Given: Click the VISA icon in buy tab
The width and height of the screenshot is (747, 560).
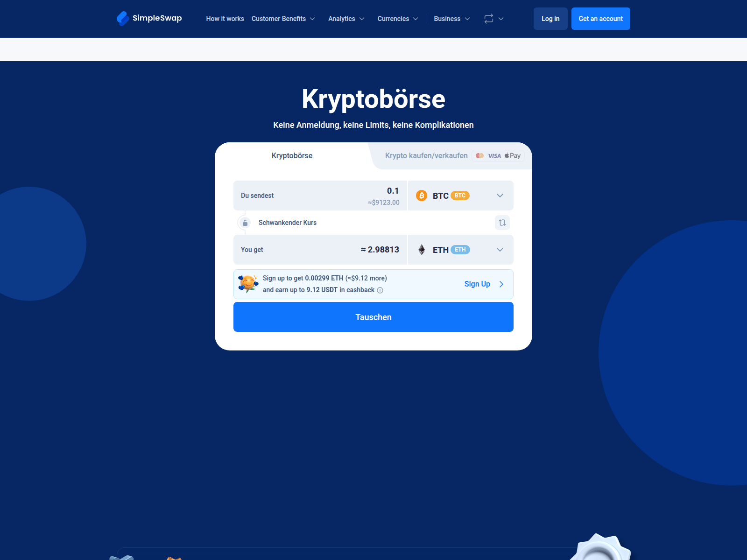Looking at the screenshot, I should click(494, 156).
